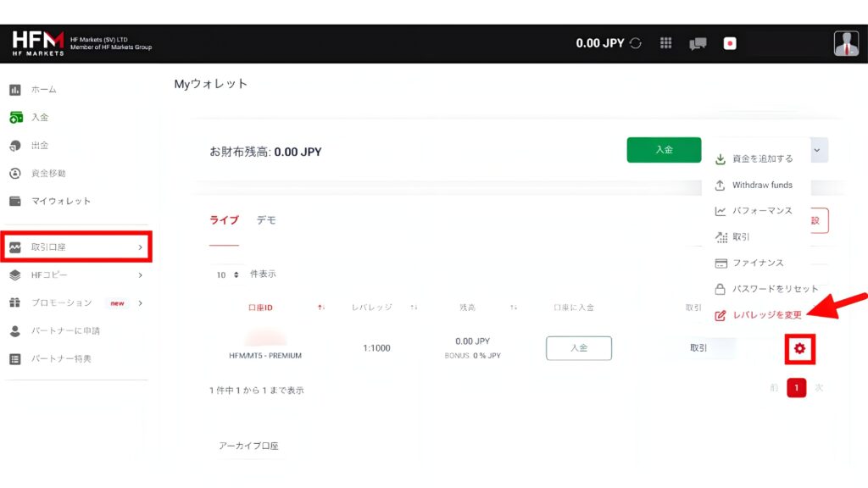
Task: Click page number 1 in pagination
Action: [796, 388]
